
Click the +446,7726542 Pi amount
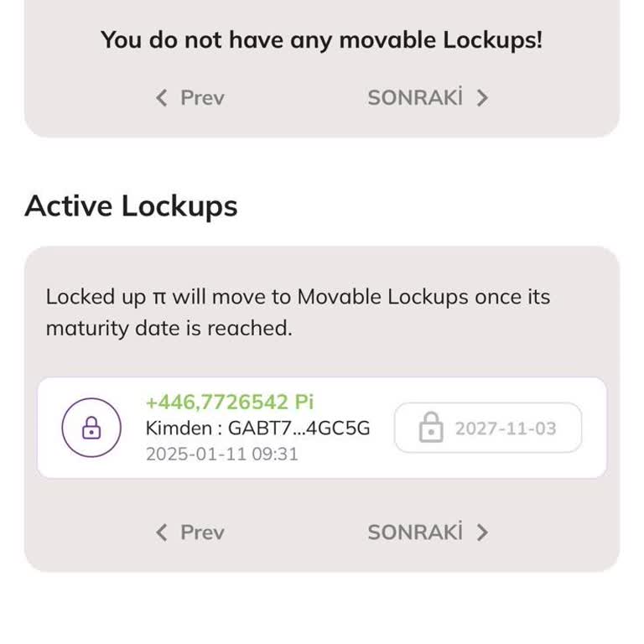(230, 402)
